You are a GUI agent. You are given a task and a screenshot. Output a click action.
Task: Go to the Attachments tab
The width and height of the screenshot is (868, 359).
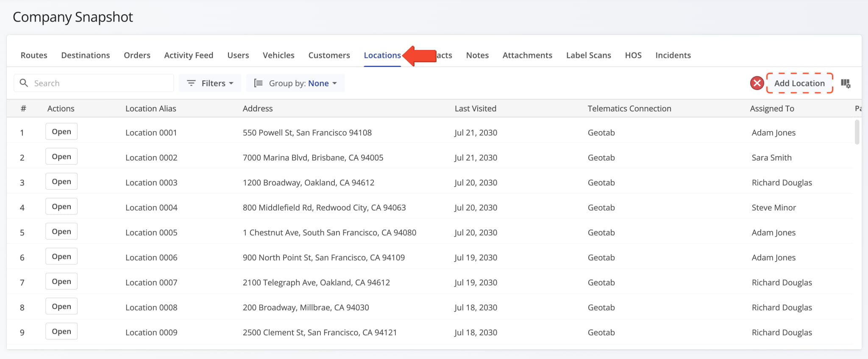527,55
